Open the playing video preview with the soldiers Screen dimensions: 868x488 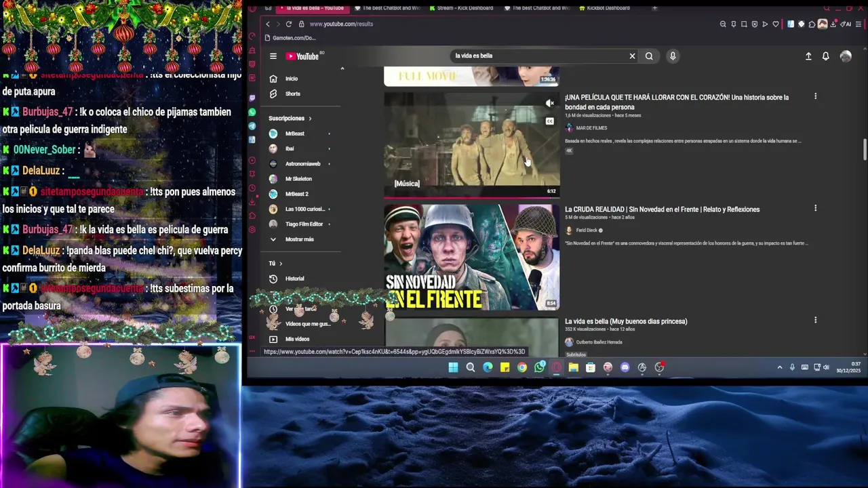pyautogui.click(x=471, y=145)
